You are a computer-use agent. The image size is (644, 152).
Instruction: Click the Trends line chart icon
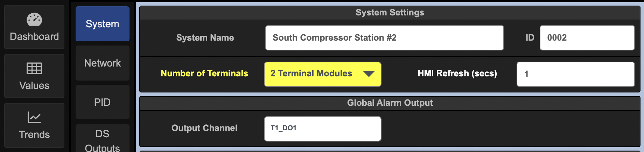(34, 117)
